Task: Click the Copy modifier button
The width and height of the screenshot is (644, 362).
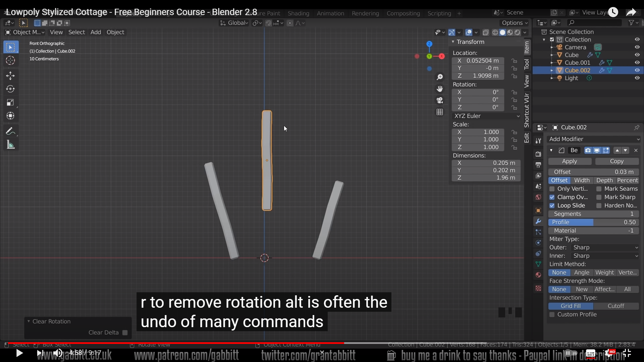Action: pyautogui.click(x=616, y=161)
